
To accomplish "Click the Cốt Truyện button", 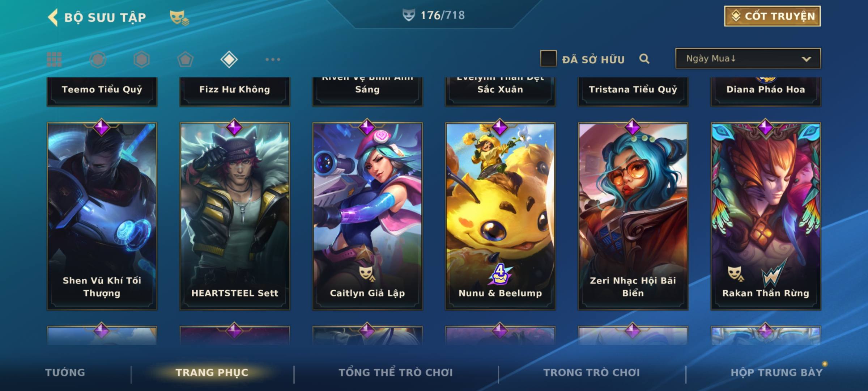I will (772, 16).
